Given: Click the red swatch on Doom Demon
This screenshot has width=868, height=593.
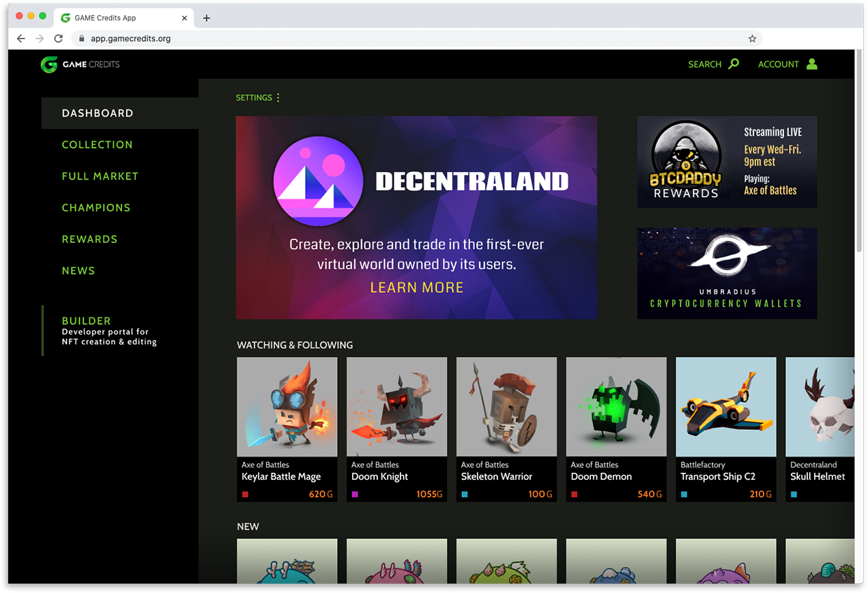Looking at the screenshot, I should (575, 494).
